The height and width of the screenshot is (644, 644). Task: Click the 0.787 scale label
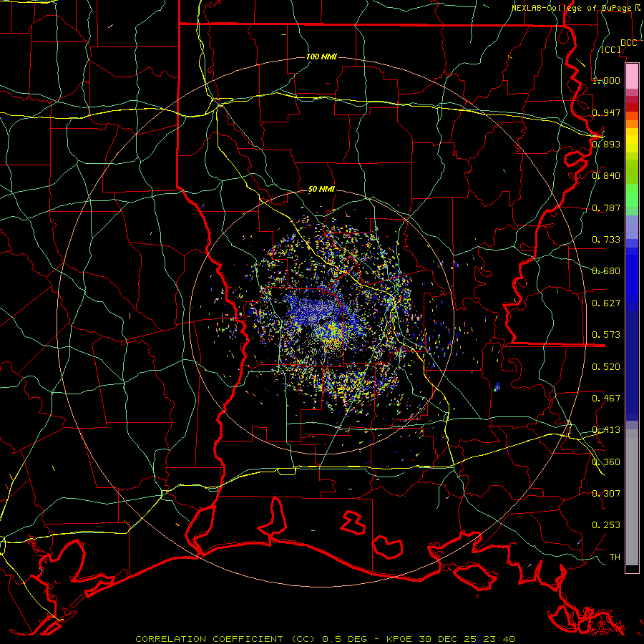click(606, 208)
